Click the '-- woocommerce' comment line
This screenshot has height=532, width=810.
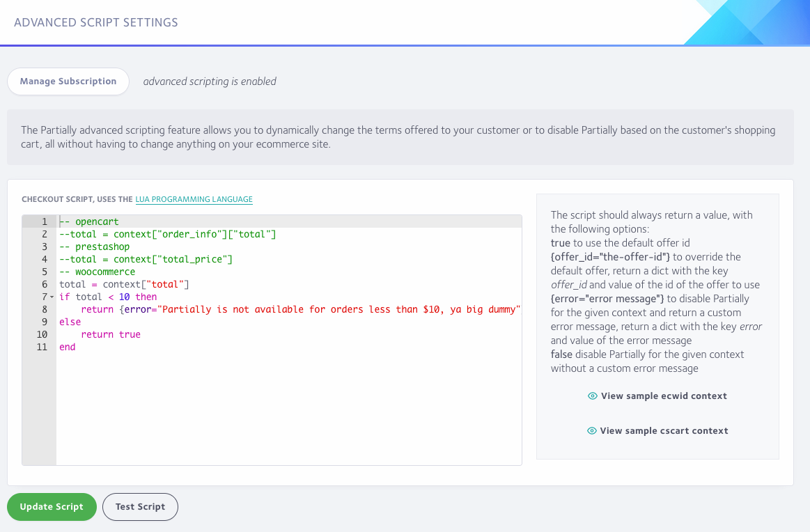[x=97, y=272]
